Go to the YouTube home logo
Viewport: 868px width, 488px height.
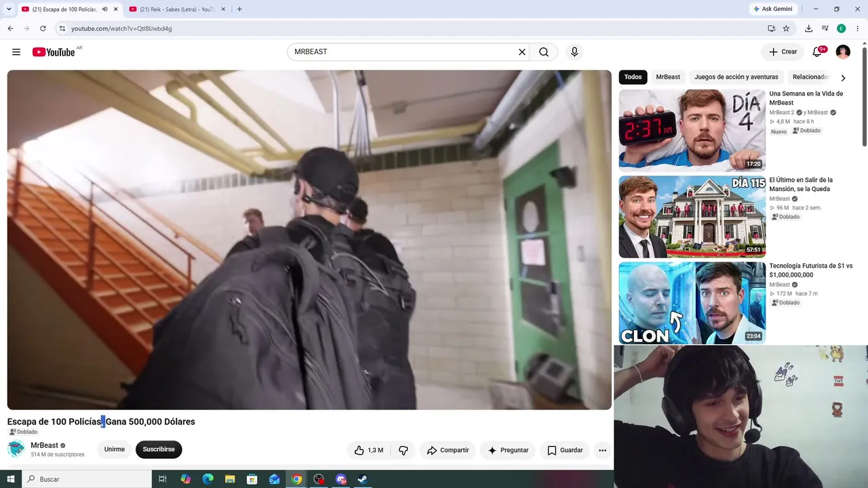[x=54, y=52]
